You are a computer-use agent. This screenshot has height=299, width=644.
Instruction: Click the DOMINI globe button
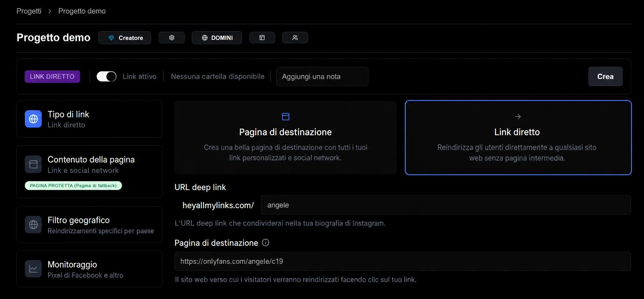click(x=217, y=37)
